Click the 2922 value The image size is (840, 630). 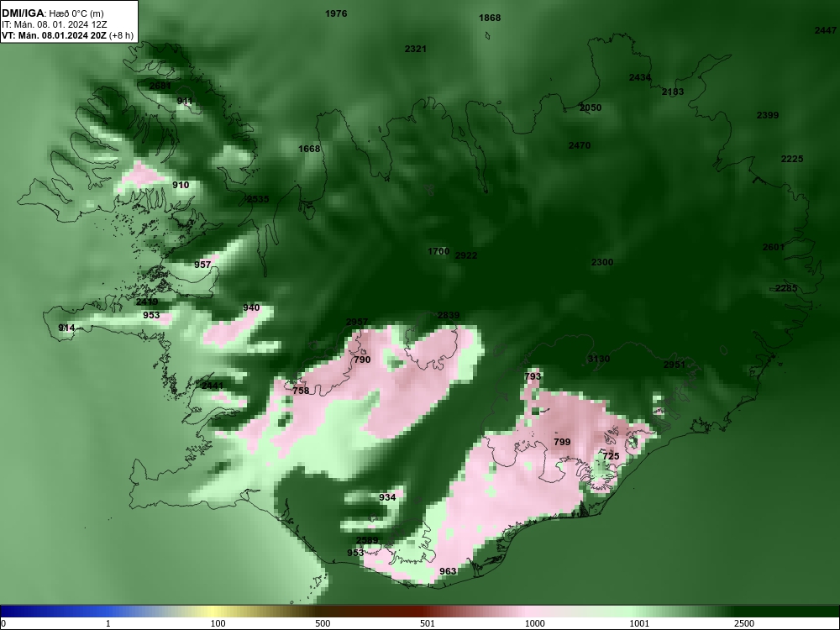(x=466, y=255)
